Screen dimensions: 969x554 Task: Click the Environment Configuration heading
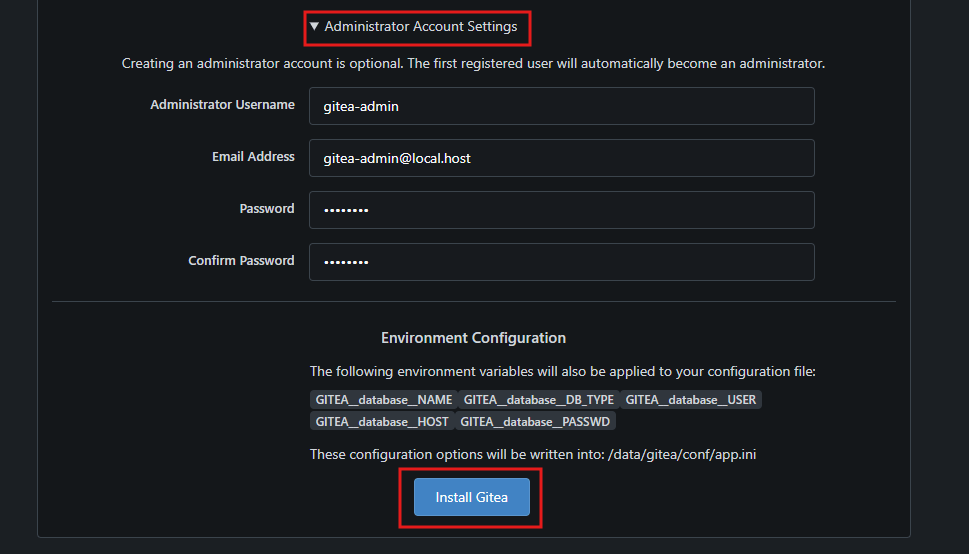473,338
